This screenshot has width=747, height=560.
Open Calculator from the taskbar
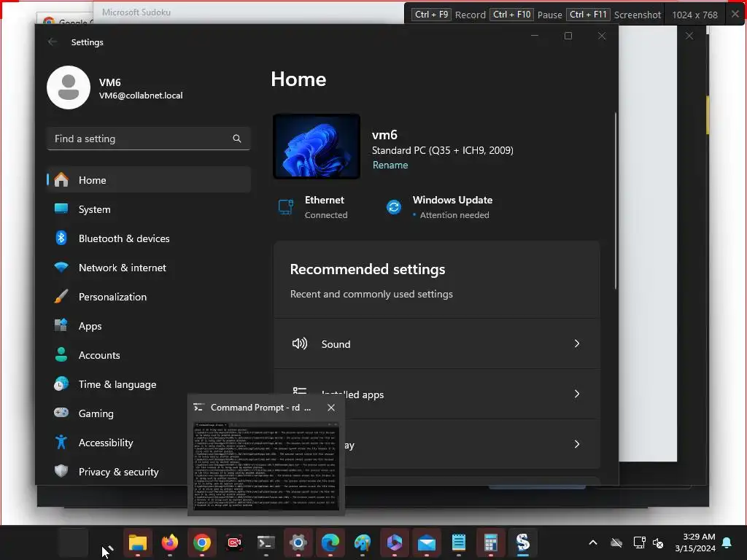click(x=491, y=542)
